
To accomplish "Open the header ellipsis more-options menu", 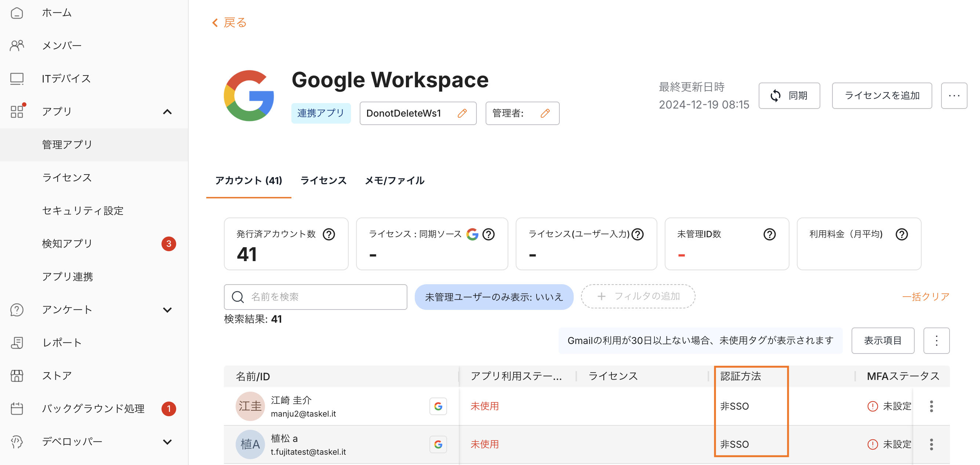I will pyautogui.click(x=954, y=95).
